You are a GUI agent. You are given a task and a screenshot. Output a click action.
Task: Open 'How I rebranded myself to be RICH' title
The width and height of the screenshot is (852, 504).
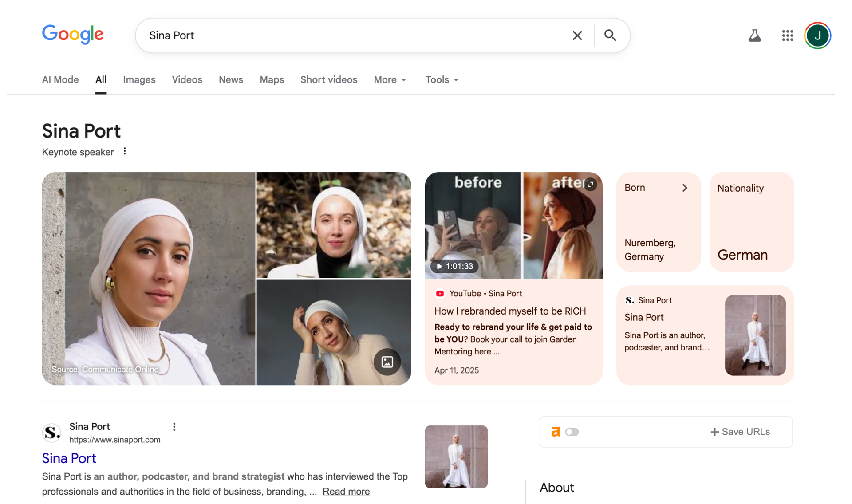(510, 311)
